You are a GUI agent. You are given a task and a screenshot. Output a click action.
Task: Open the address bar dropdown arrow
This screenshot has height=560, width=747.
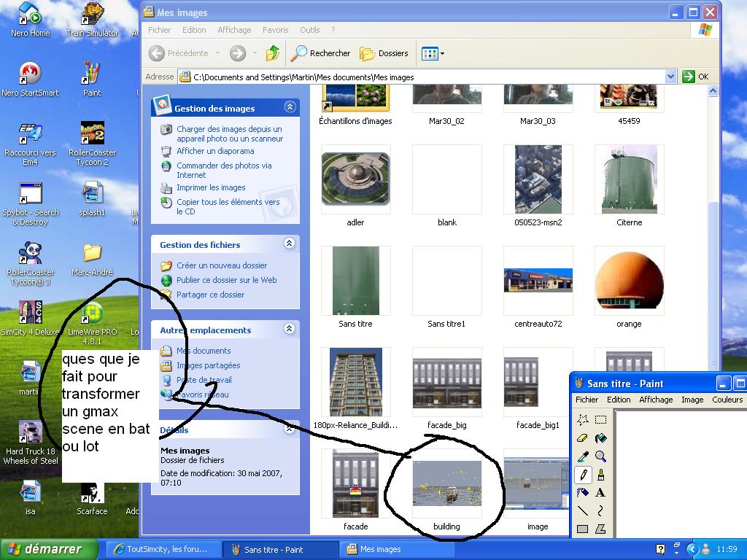(x=670, y=77)
